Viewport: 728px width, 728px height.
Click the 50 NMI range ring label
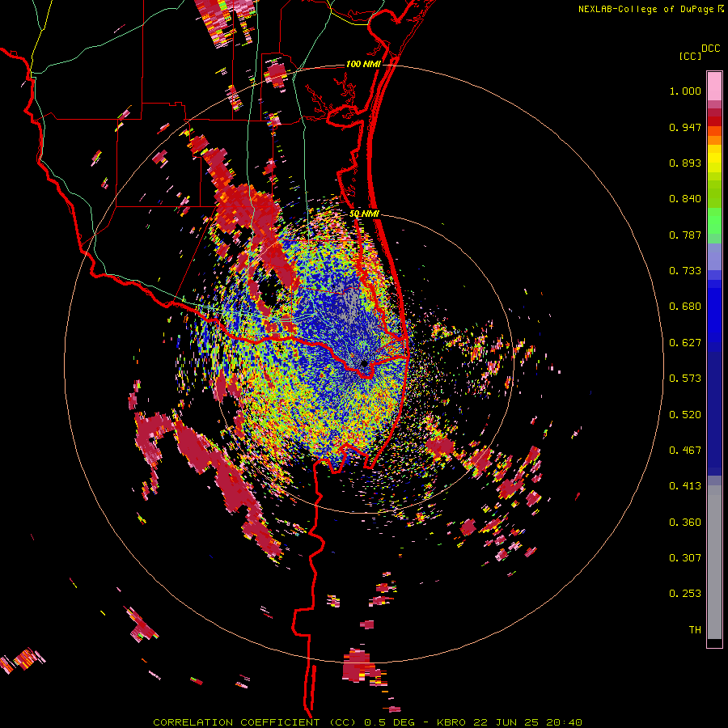point(364,214)
